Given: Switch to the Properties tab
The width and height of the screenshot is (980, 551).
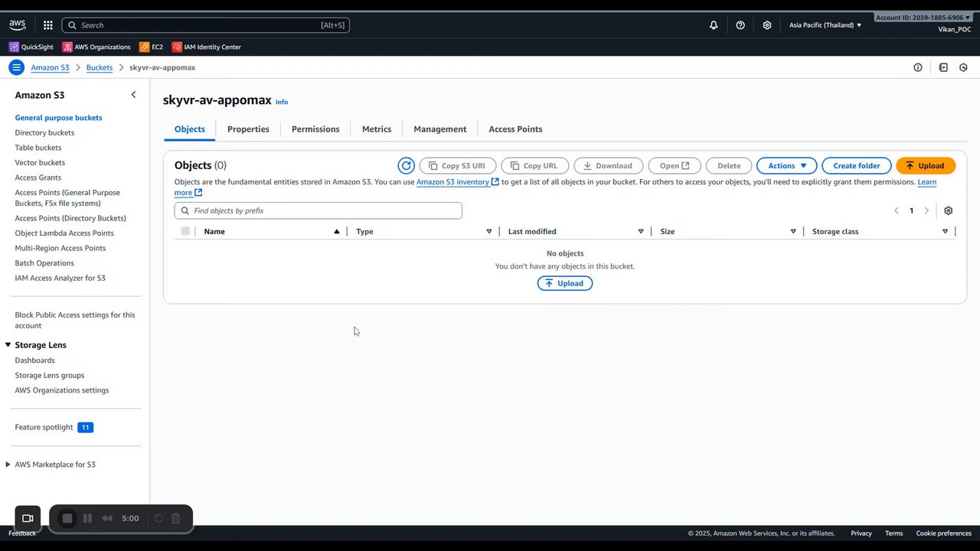Looking at the screenshot, I should pyautogui.click(x=248, y=129).
